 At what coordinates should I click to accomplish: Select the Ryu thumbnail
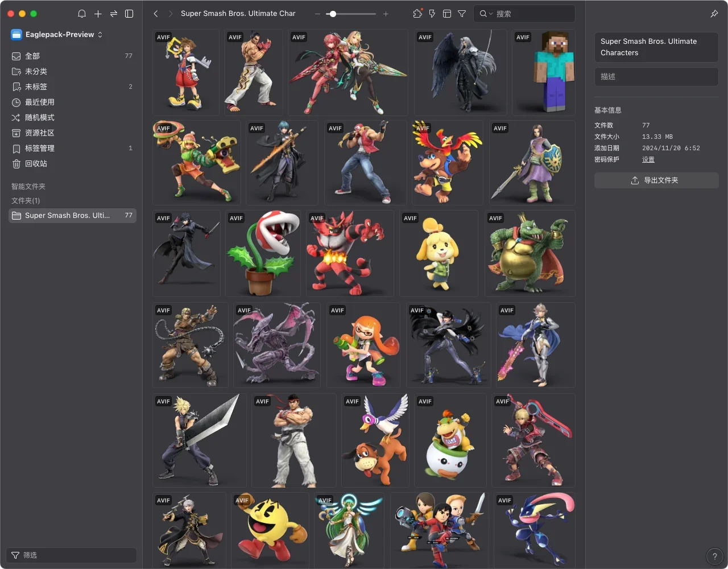point(294,440)
